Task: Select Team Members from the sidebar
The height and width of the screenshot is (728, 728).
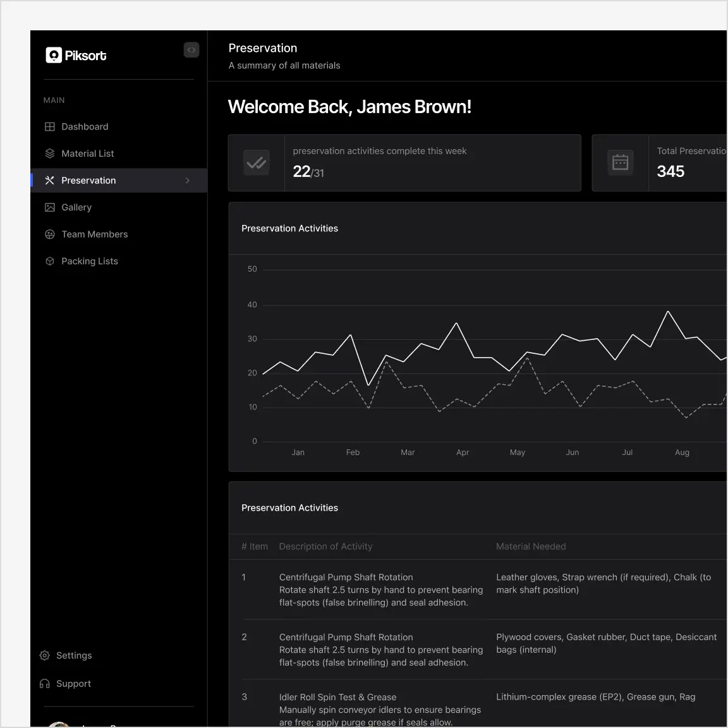Action: [95, 234]
